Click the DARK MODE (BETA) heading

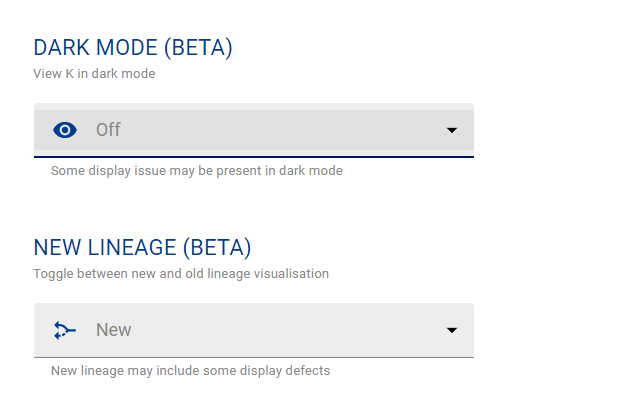click(133, 48)
